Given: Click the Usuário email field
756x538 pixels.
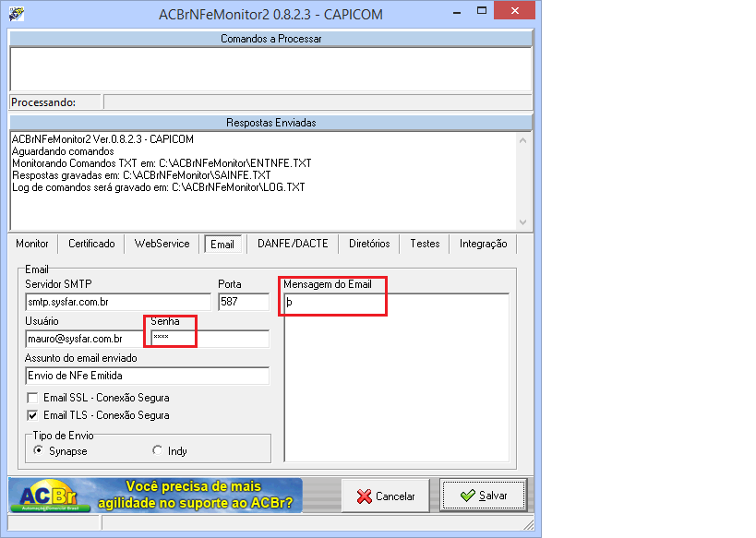Looking at the screenshot, I should [84, 339].
